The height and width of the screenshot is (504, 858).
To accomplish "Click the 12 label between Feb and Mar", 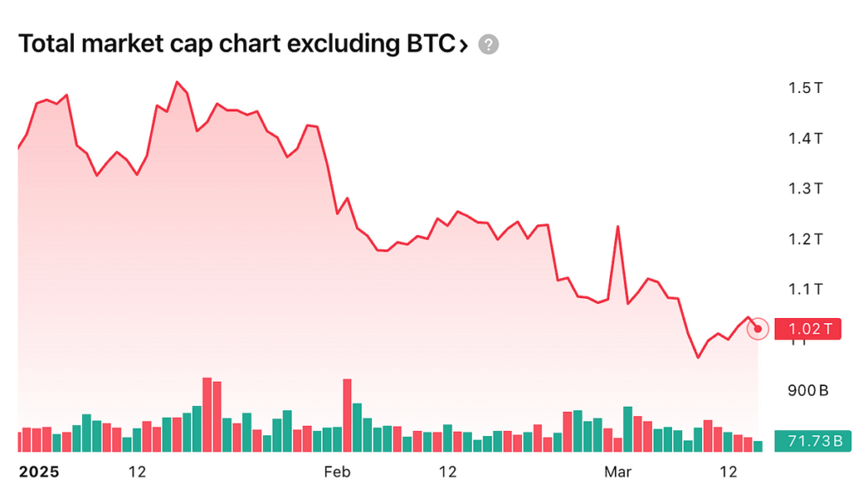I will pos(447,472).
